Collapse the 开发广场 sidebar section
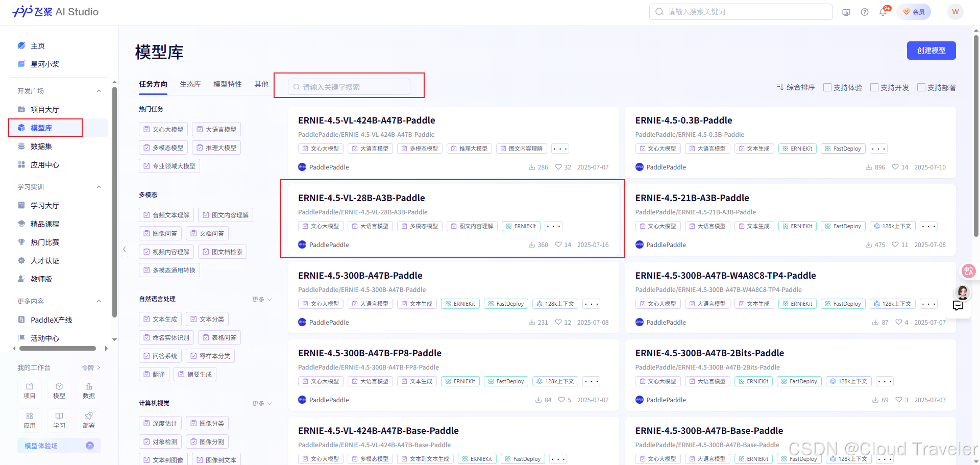Screen dimensions: 980x465 pos(99,91)
